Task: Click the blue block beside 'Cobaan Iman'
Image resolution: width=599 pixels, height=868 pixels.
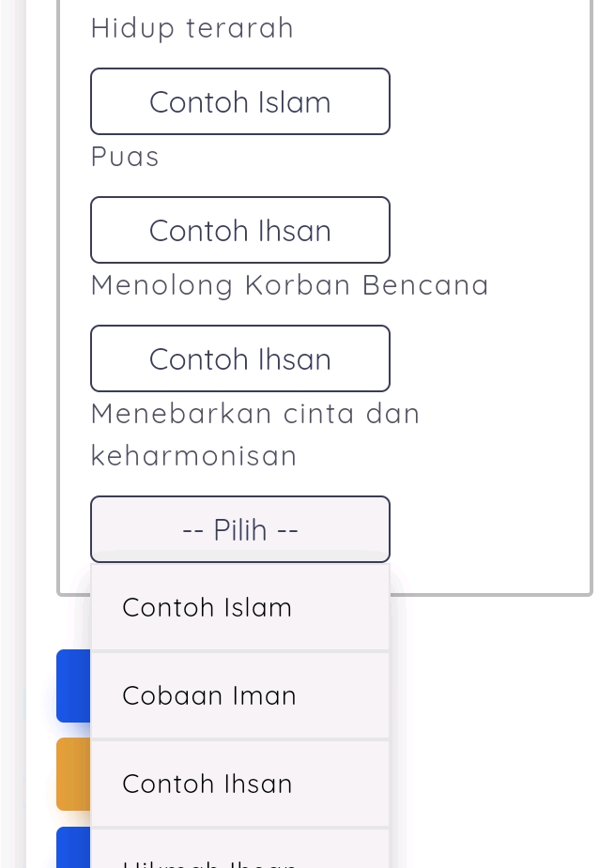Action: tap(72, 686)
